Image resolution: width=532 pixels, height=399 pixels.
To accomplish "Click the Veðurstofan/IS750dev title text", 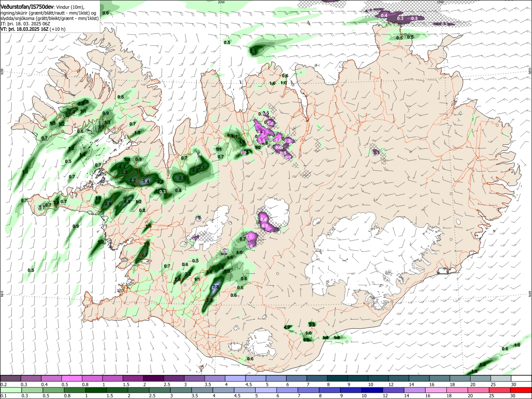I will pos(27,7).
